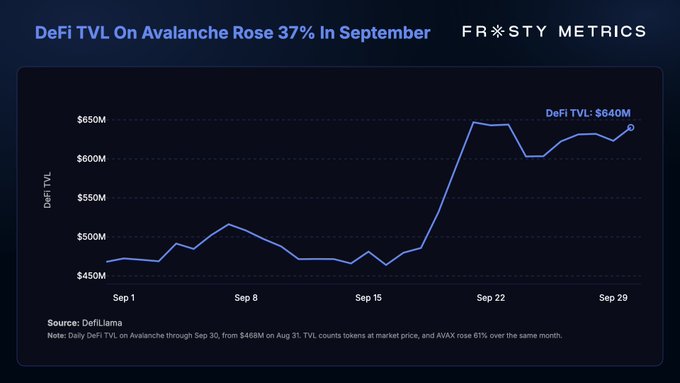Click the snowflake icon in the Frosty Metrics logo
Viewport: 680px width, 383px height.
tap(498, 31)
